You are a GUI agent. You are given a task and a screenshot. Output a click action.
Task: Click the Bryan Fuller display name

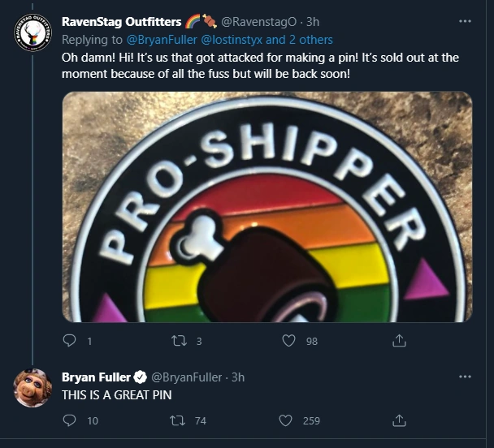click(96, 377)
